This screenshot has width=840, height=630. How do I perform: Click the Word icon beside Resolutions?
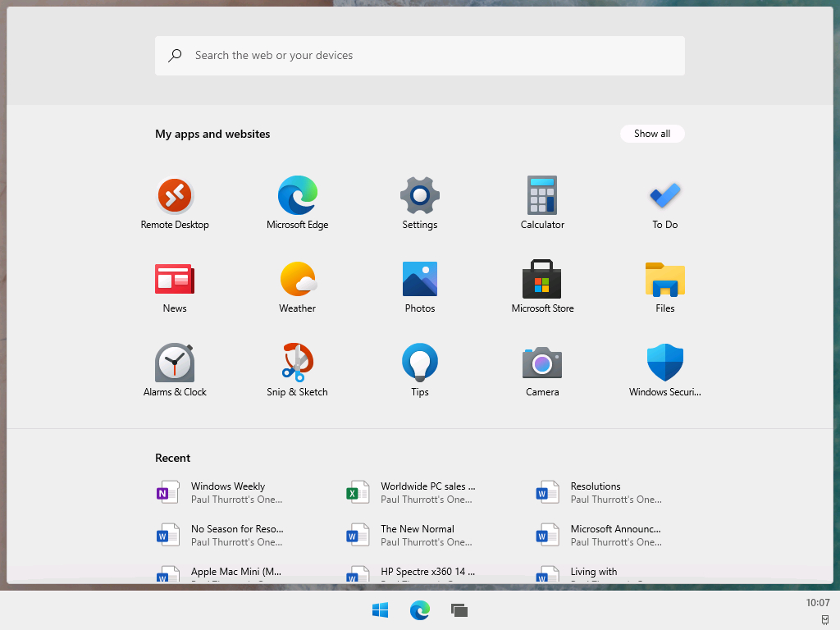click(547, 492)
